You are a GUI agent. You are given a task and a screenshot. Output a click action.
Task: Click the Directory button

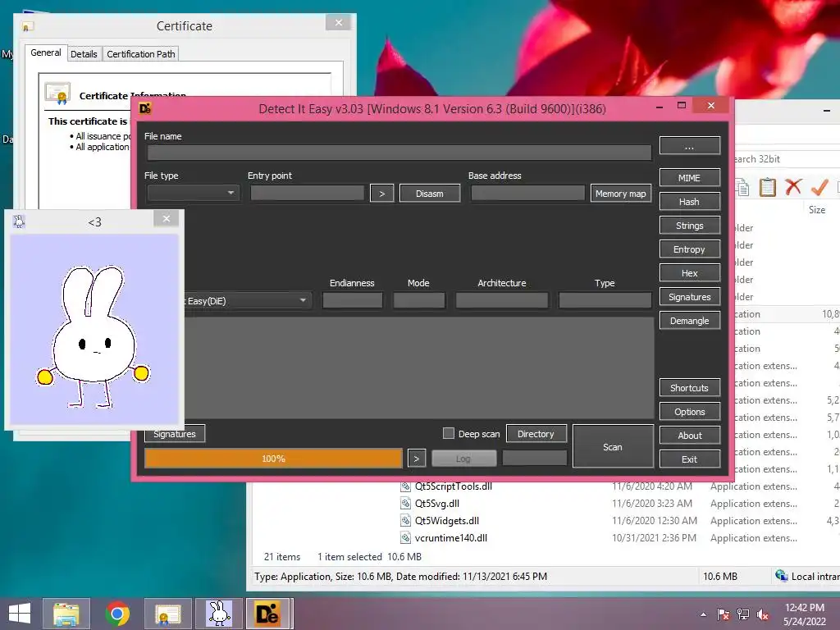[x=536, y=434]
